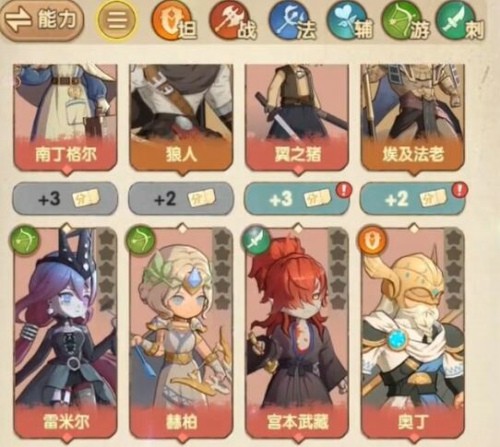Open the 南丁格尔 hero card

coord(65,118)
